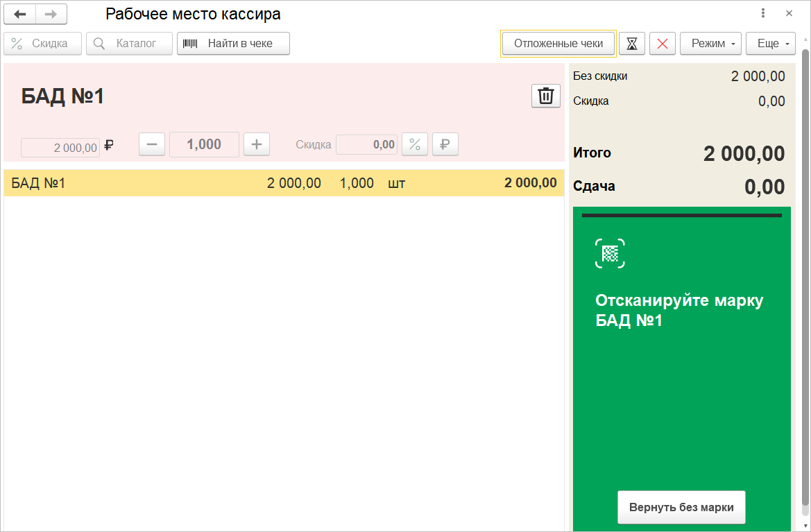811x532 pixels.
Task: Click the 'шт' unit cell
Action: (396, 184)
